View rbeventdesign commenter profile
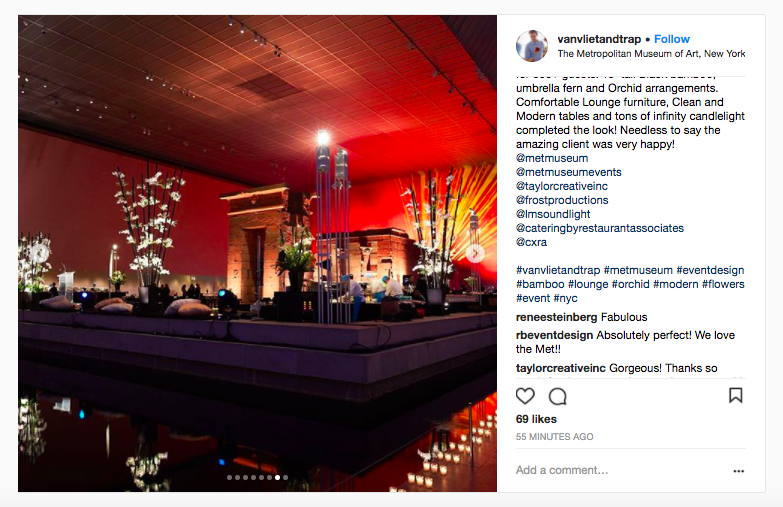Screen dimensions: 783x507 (x=554, y=335)
